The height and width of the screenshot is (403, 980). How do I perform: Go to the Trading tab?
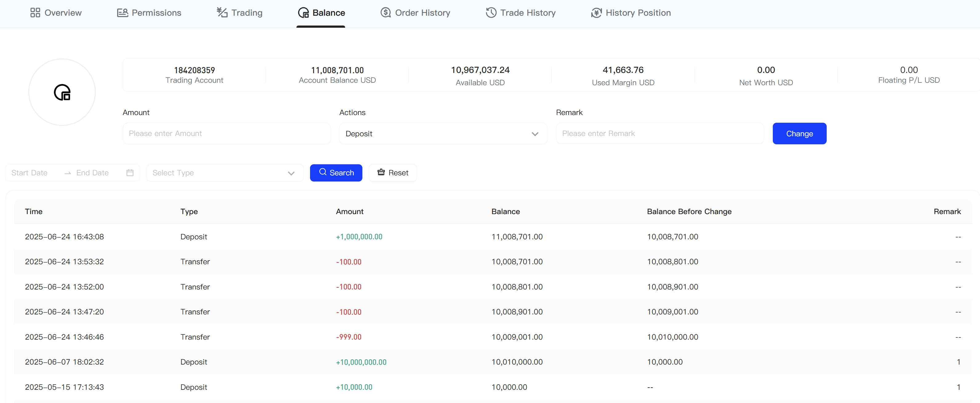pos(240,13)
